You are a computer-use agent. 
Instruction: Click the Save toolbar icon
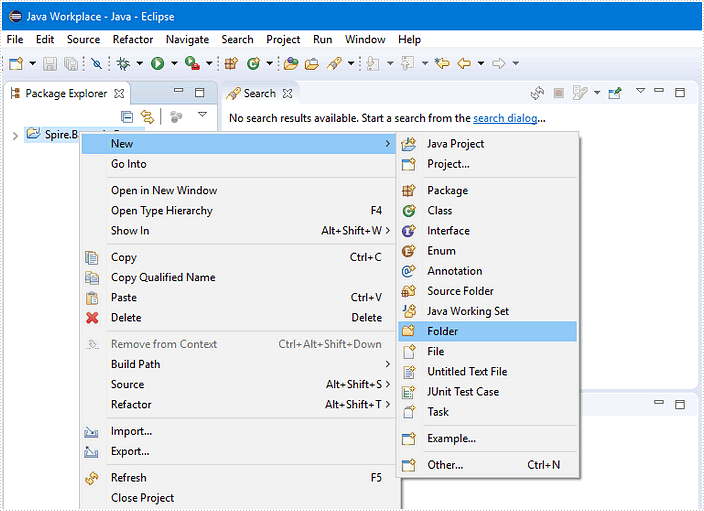[x=49, y=64]
